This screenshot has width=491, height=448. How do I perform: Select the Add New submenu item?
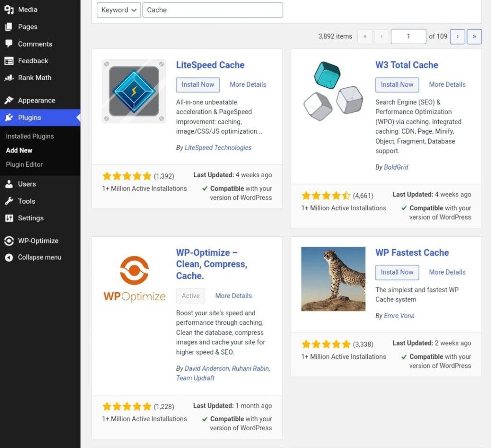click(19, 150)
